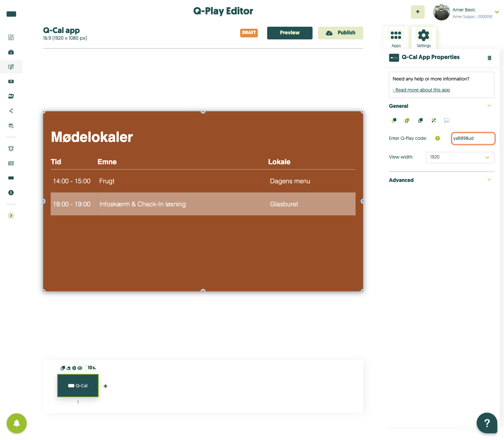Viewport: 504px width, 440px height.
Task: Open the calendar schedule icon in sidebar
Action: click(11, 126)
